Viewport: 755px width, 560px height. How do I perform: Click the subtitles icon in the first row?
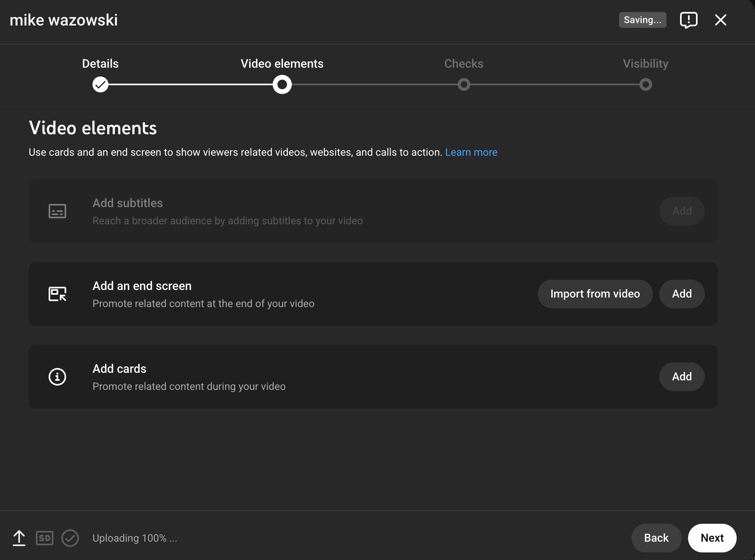click(57, 211)
